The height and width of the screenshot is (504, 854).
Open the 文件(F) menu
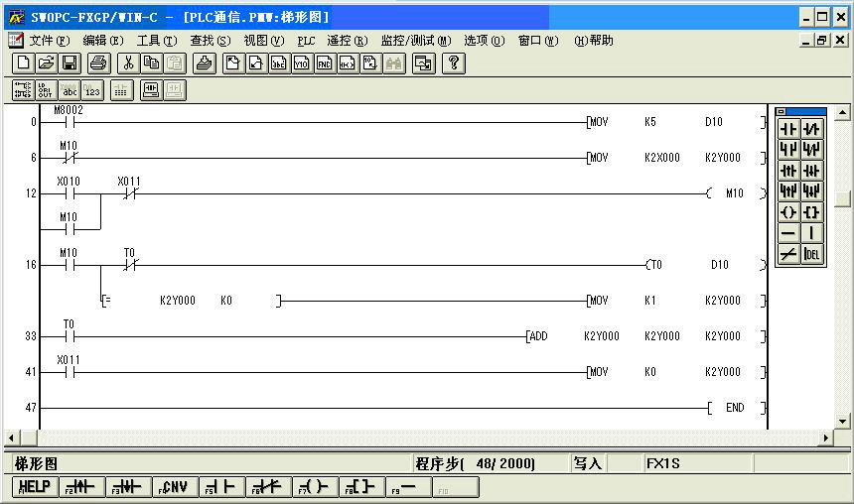tap(49, 41)
